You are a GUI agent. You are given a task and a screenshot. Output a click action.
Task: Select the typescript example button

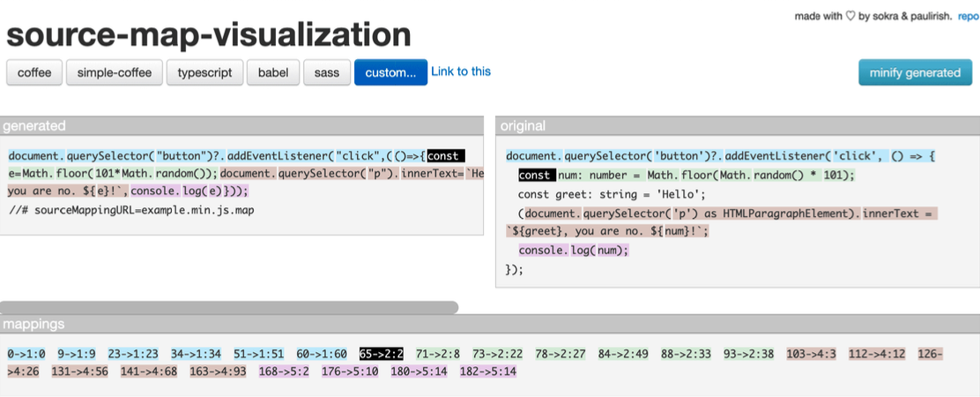click(205, 72)
